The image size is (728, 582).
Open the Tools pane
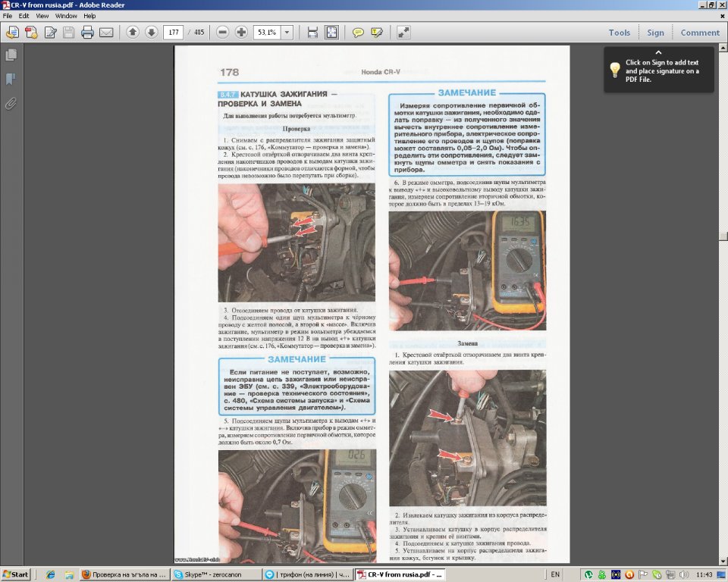[x=620, y=33]
